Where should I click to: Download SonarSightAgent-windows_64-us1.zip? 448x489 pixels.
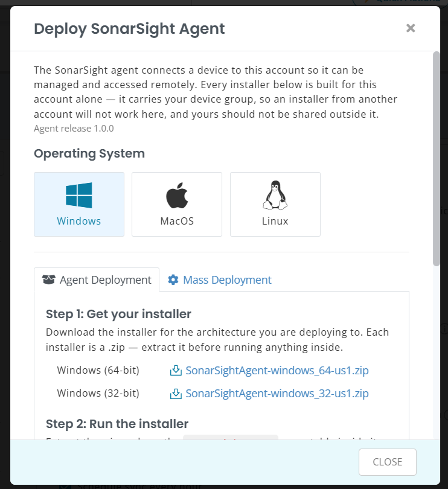pos(277,371)
